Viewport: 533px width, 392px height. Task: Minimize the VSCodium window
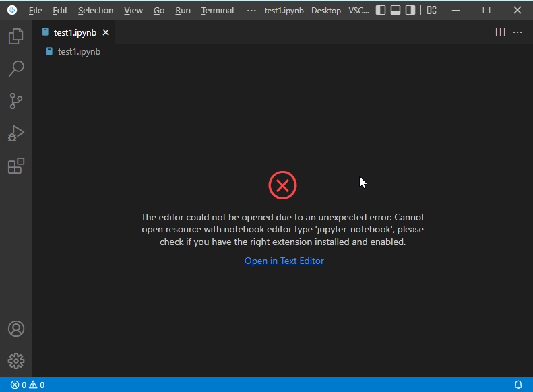(456, 10)
